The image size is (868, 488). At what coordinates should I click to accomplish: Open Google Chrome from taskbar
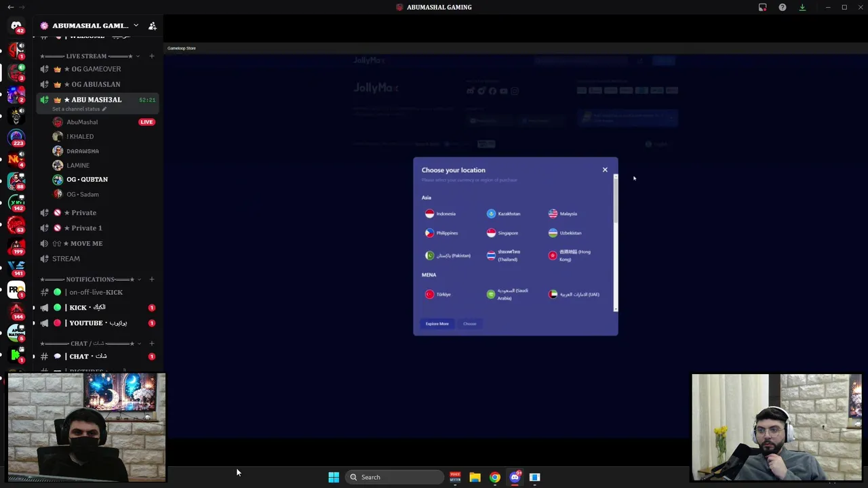click(x=495, y=477)
